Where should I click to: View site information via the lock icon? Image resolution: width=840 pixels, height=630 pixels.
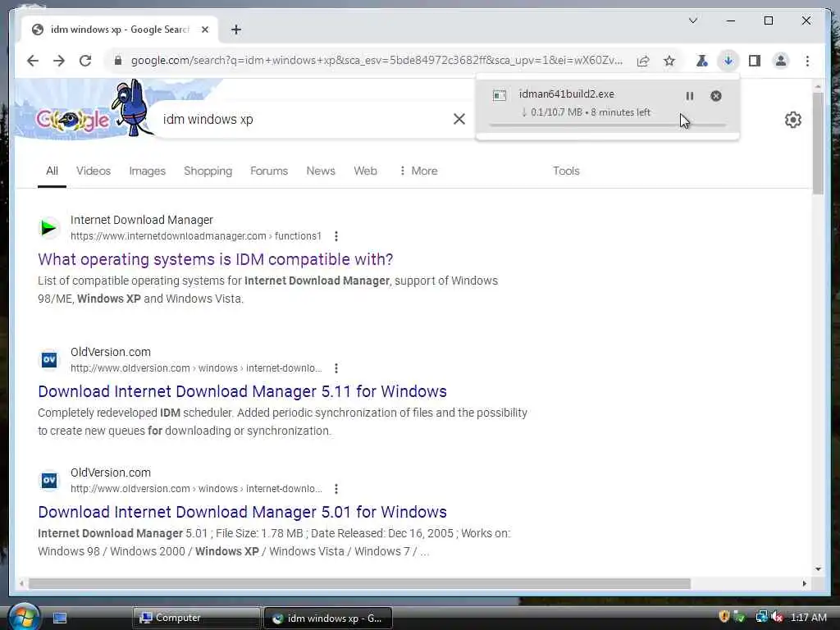point(118,61)
